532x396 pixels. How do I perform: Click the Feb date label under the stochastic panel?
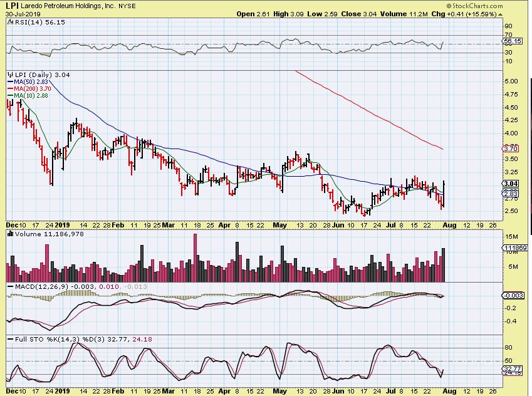(x=118, y=391)
